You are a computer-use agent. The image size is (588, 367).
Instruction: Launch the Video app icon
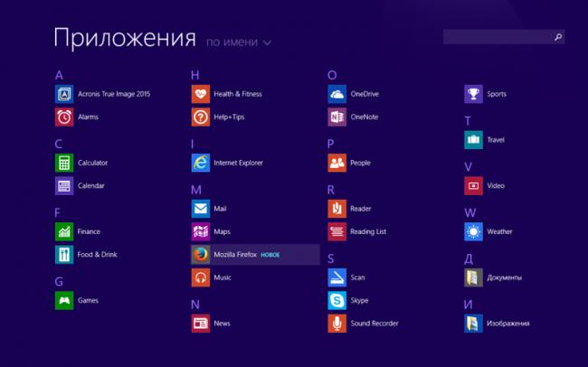pyautogui.click(x=473, y=185)
